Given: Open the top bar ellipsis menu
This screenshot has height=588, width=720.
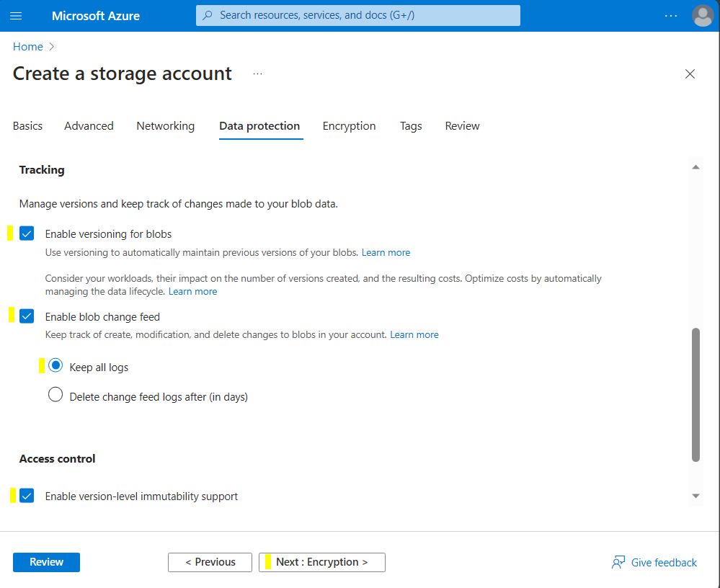Looking at the screenshot, I should (x=671, y=15).
